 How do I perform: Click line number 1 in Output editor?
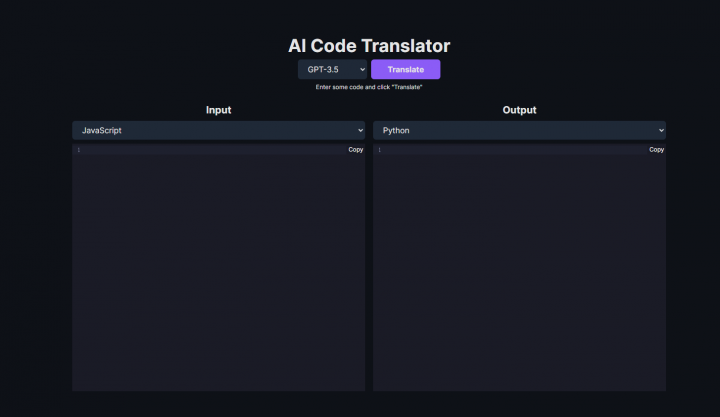[x=379, y=150]
